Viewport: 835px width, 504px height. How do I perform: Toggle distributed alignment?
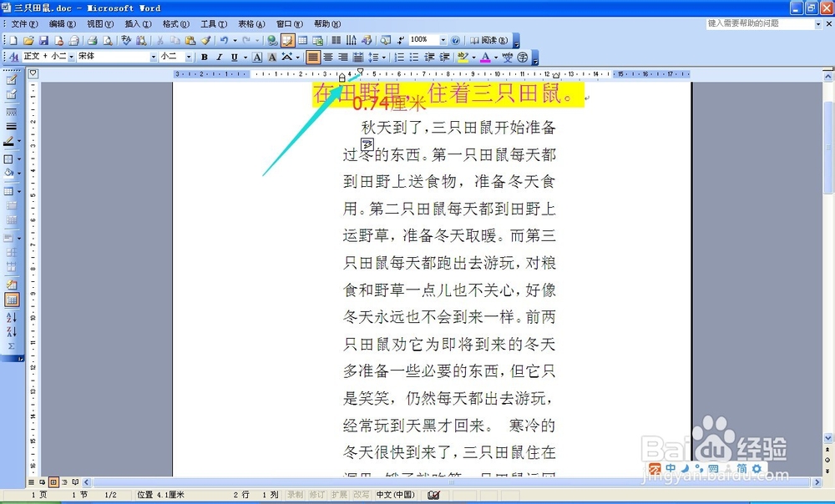click(358, 57)
